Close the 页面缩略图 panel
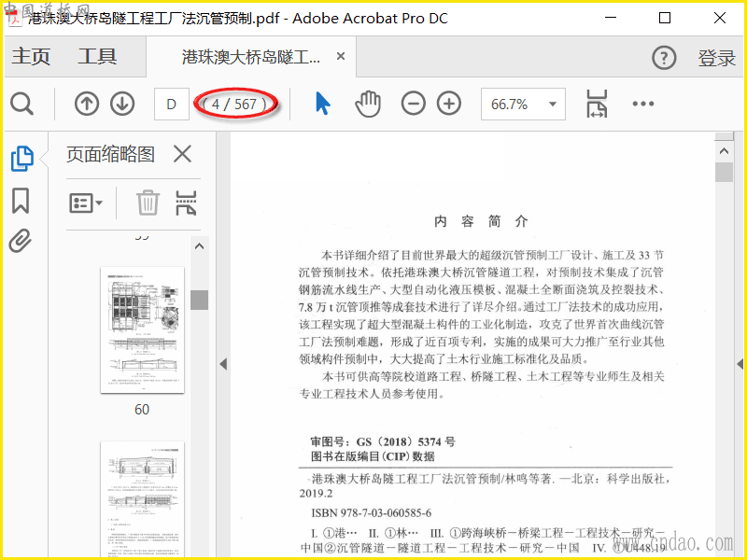This screenshot has height=560, width=747. point(182,154)
